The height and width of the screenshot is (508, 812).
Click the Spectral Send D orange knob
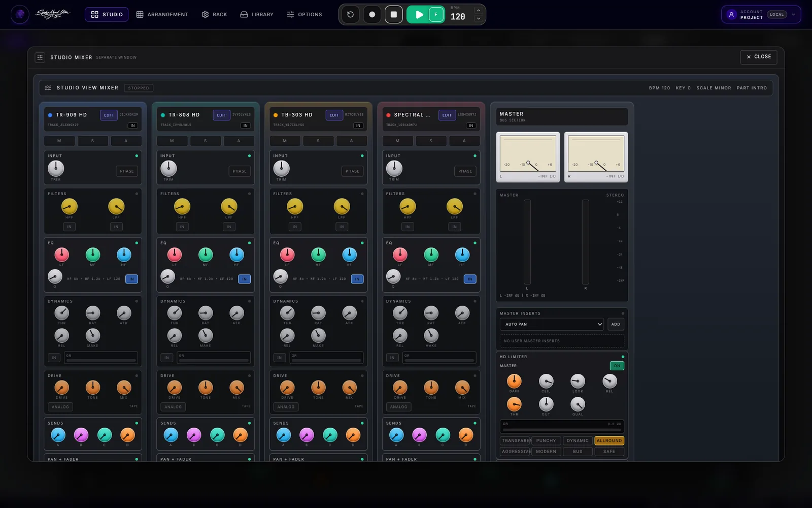tap(465, 435)
